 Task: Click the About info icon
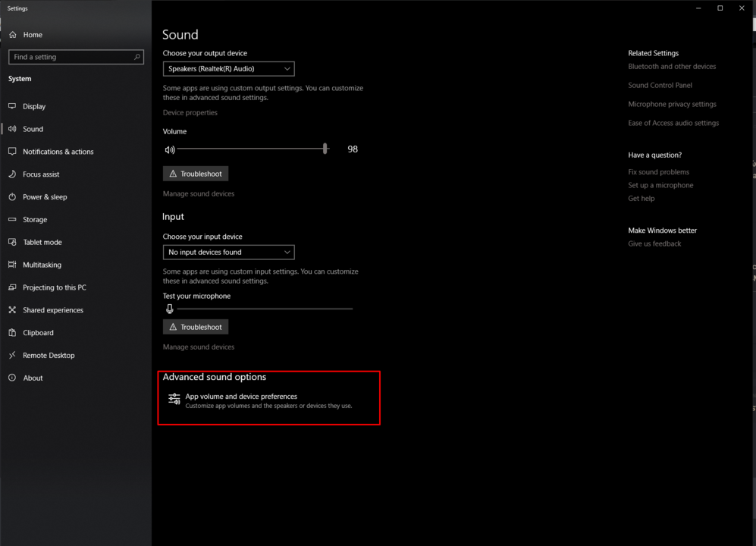click(13, 378)
